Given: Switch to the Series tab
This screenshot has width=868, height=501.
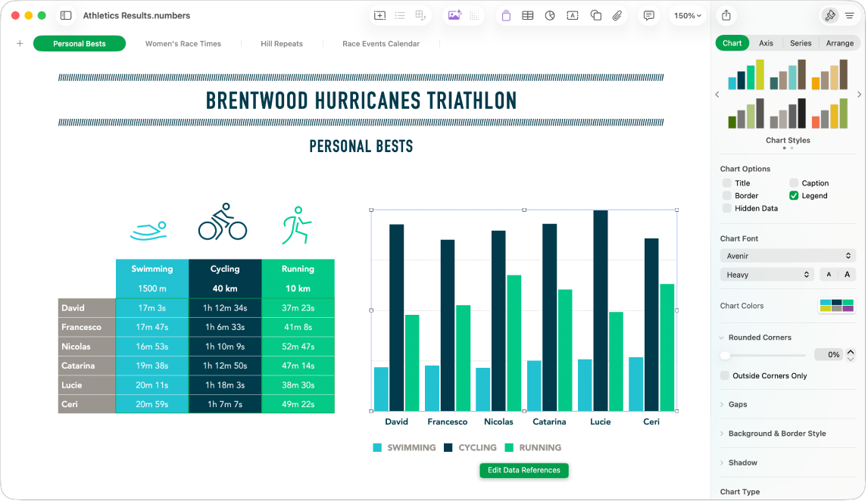Looking at the screenshot, I should (x=800, y=43).
